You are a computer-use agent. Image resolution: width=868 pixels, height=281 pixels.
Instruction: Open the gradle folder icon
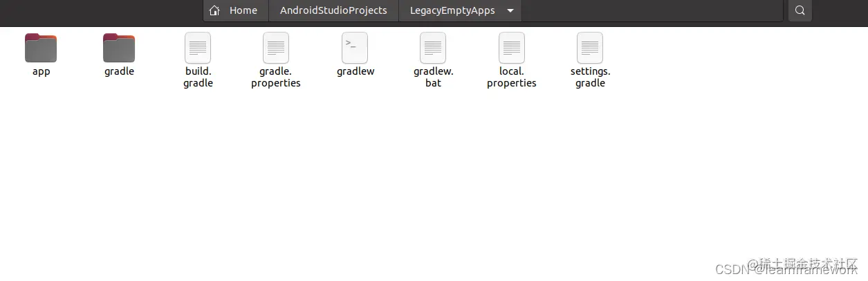click(119, 48)
